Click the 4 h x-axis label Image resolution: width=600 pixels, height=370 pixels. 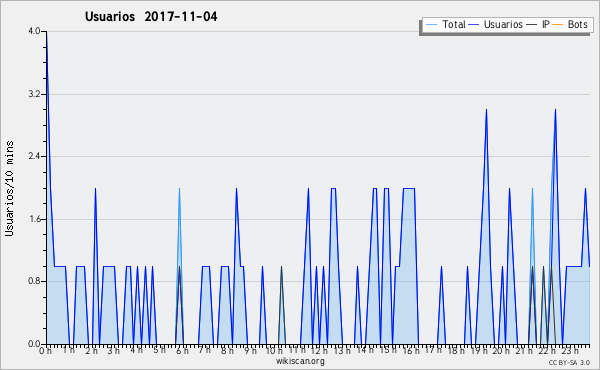tap(136, 350)
